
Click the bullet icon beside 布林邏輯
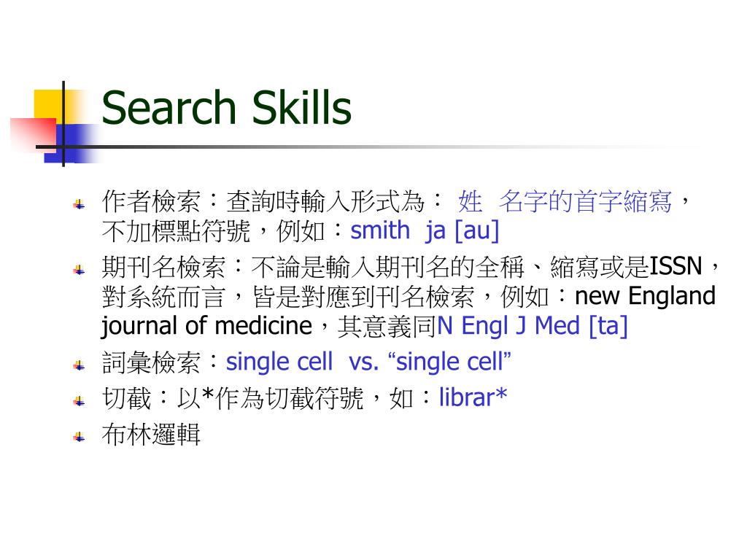[x=79, y=437]
